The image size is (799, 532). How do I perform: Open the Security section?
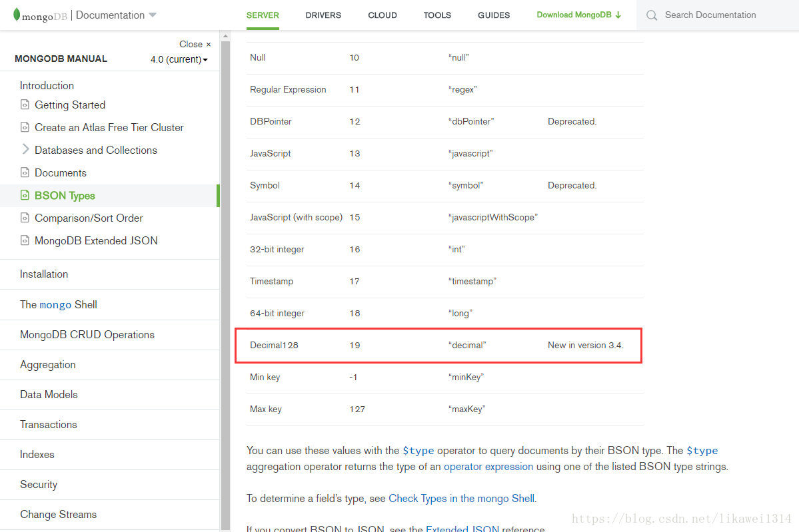click(x=39, y=485)
